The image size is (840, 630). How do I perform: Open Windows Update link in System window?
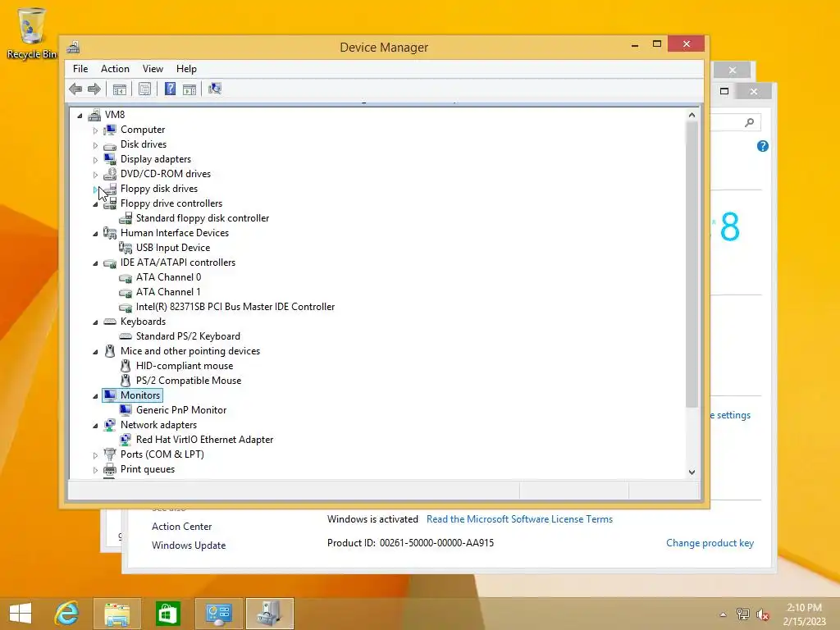coord(189,546)
